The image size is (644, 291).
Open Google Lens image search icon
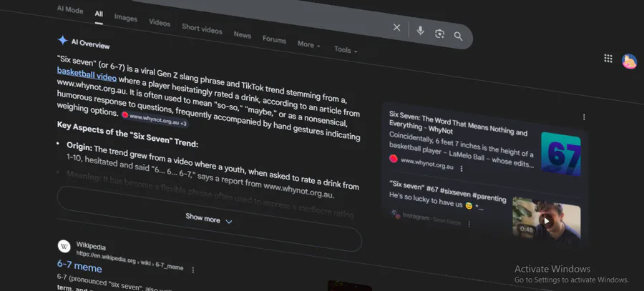pos(439,34)
